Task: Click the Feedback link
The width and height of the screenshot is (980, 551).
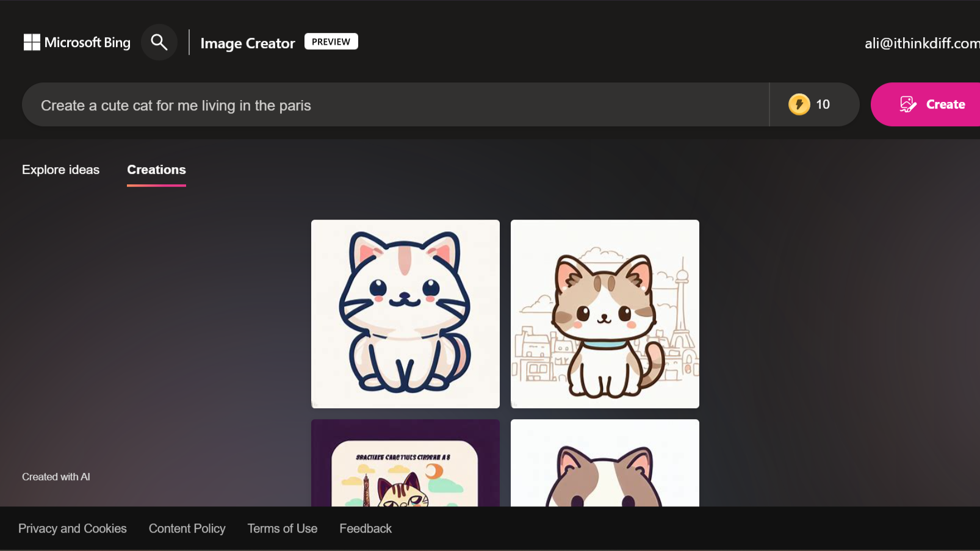Action: (366, 528)
